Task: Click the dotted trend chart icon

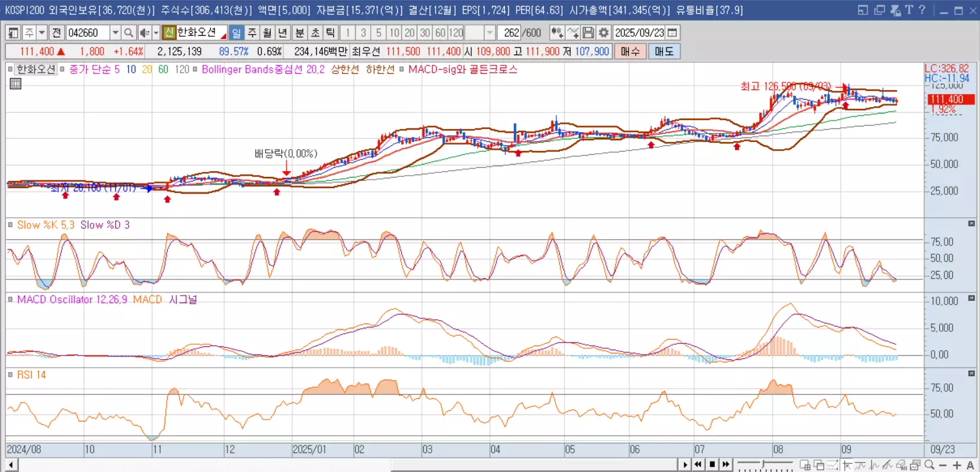Action: pyautogui.click(x=832, y=465)
